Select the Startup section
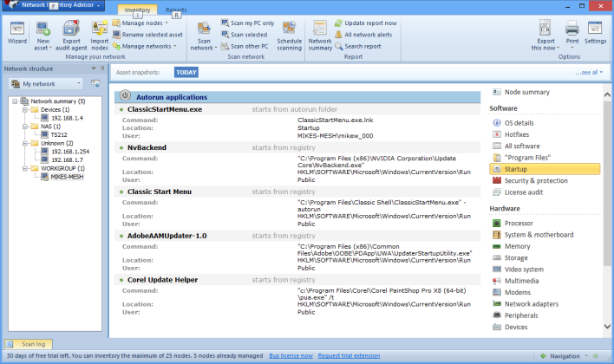 pos(545,169)
